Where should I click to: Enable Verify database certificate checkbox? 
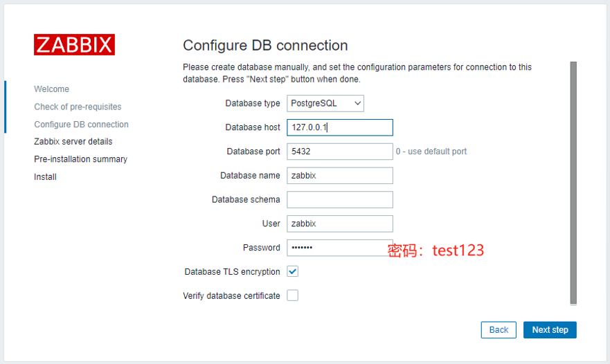(293, 295)
